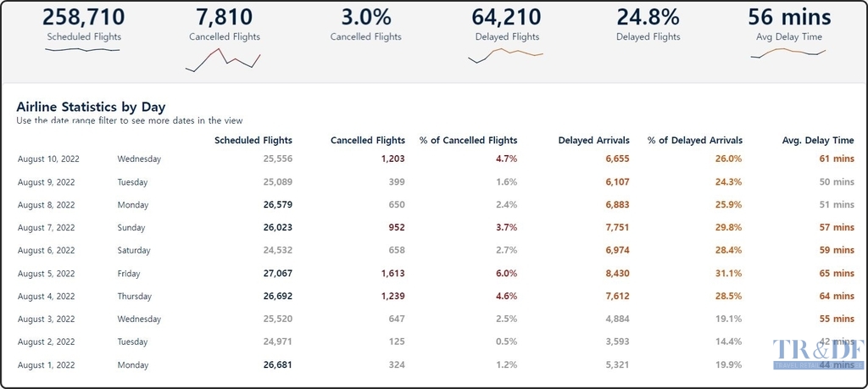Select the 3.0% Cancelled Flights percentage

pyautogui.click(x=365, y=17)
